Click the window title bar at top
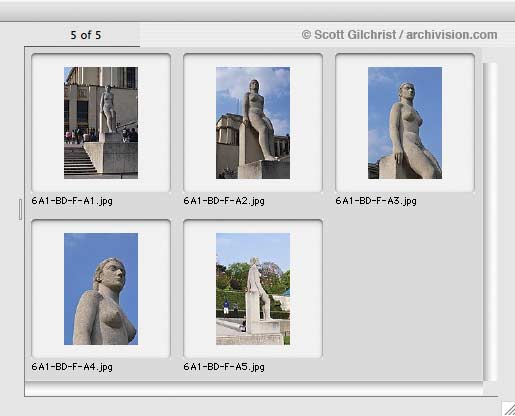The width and height of the screenshot is (515, 416). click(257, 11)
